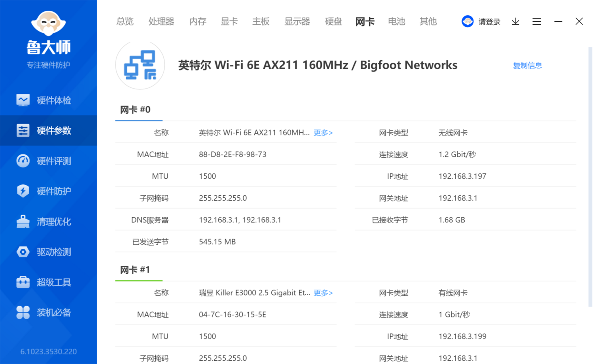The image size is (594, 364).
Task: Switch to 显示器 tab
Action: 297,21
